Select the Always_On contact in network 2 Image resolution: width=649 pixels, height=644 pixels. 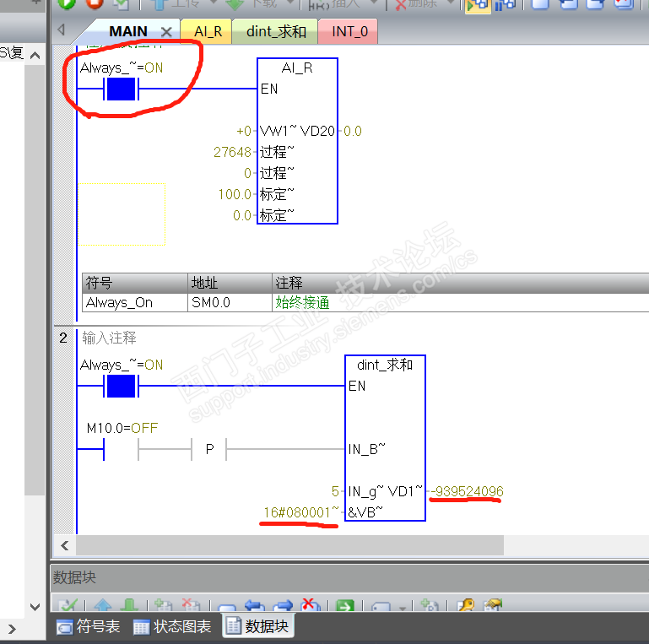click(x=121, y=386)
